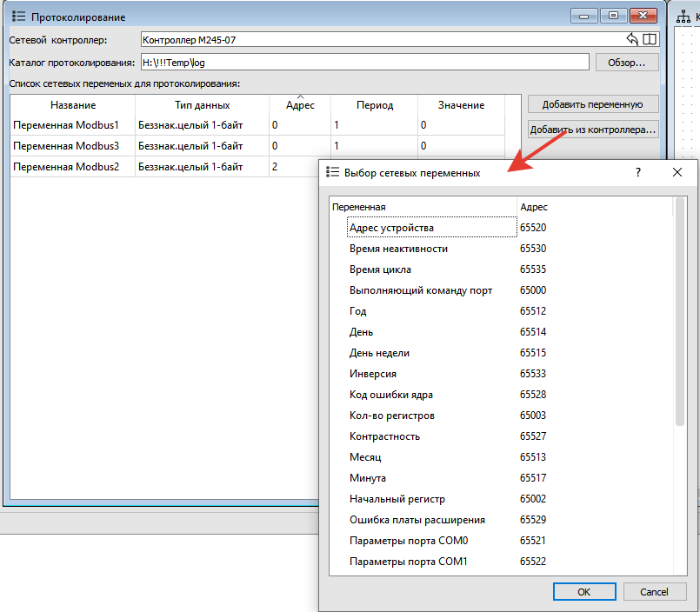Click the help question mark in variable dialog
The width and height of the screenshot is (700, 612).
coord(637,173)
